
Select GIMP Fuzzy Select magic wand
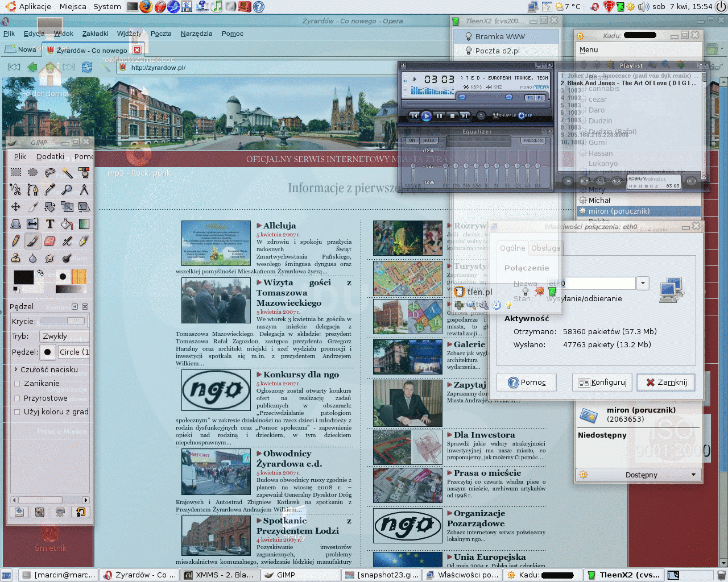pyautogui.click(x=67, y=172)
